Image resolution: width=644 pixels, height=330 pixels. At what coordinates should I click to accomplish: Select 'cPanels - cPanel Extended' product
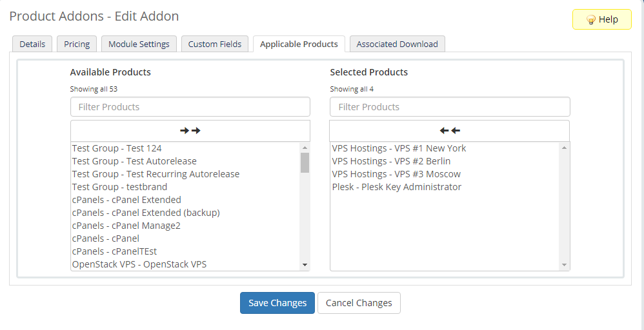(186, 200)
